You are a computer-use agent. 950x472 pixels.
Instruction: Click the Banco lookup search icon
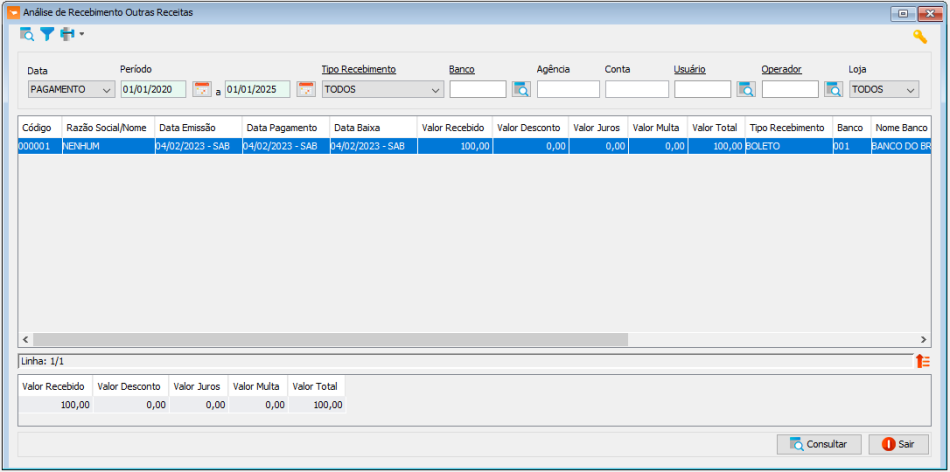(x=521, y=89)
